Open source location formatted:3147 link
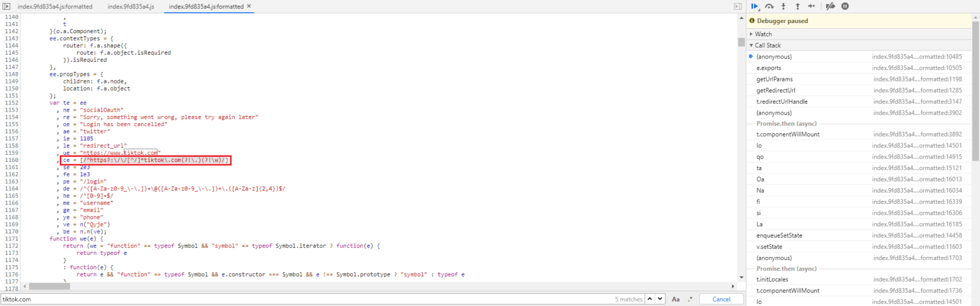The width and height of the screenshot is (980, 306). tap(917, 101)
